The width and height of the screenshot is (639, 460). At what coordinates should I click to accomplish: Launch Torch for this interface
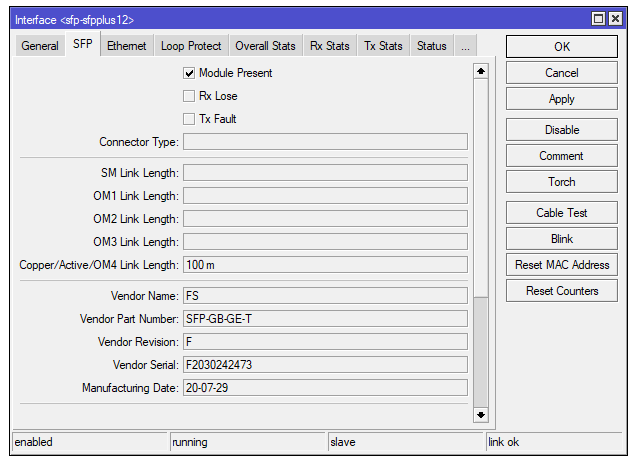562,182
